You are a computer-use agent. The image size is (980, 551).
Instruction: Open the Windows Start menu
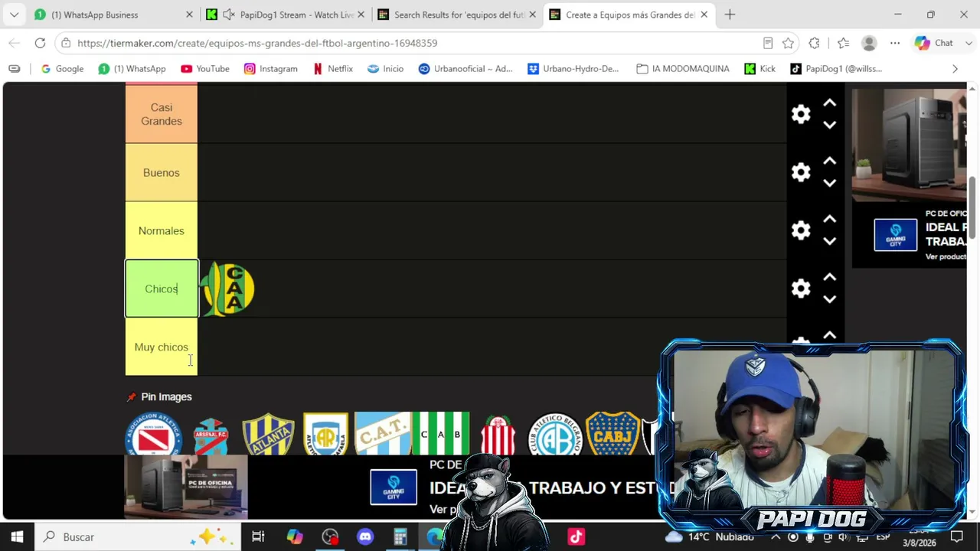[x=17, y=537]
